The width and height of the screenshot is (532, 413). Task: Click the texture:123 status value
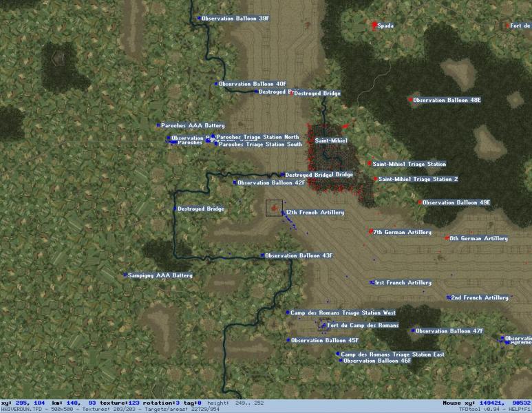pos(120,403)
